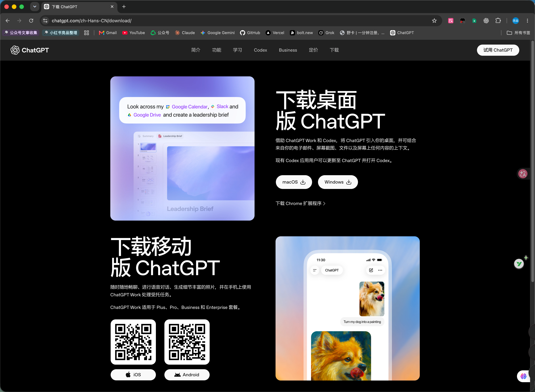This screenshot has width=535, height=392.
Task: Select the 功能 navigation item
Action: pos(217,50)
